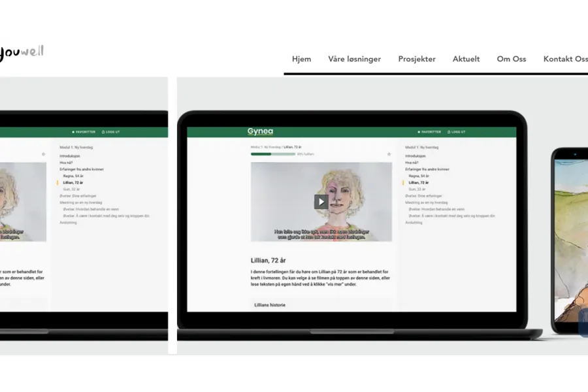Play the Lillian video on center laptop
The width and height of the screenshot is (588, 392).
(321, 201)
